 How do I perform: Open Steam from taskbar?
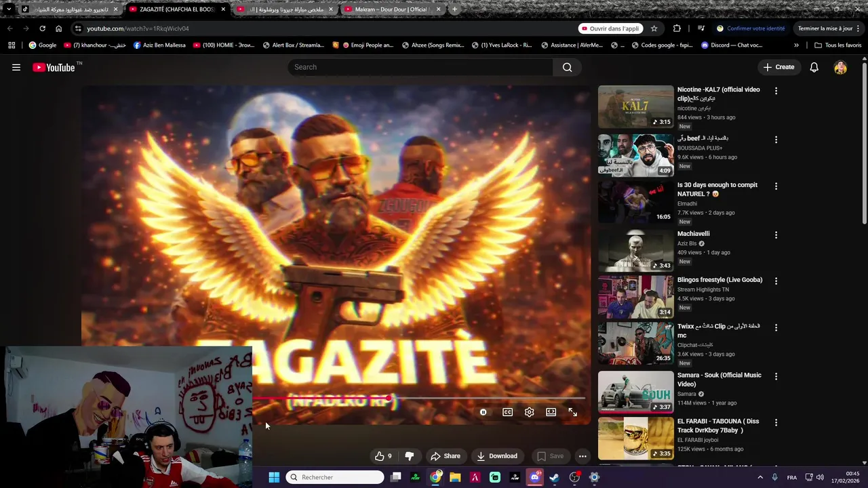click(x=555, y=477)
